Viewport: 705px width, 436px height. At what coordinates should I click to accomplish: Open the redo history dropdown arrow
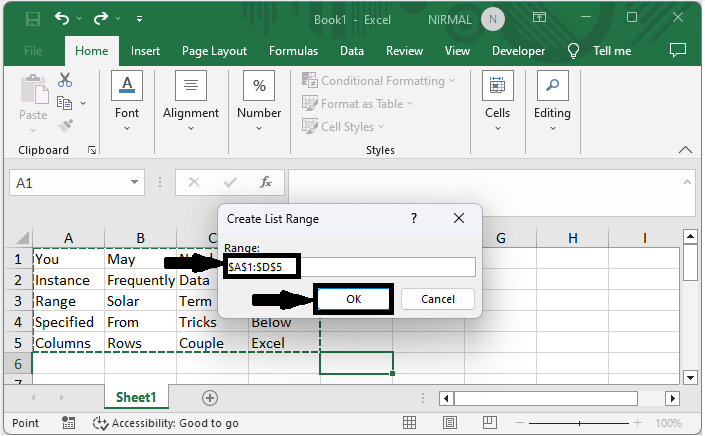(118, 19)
